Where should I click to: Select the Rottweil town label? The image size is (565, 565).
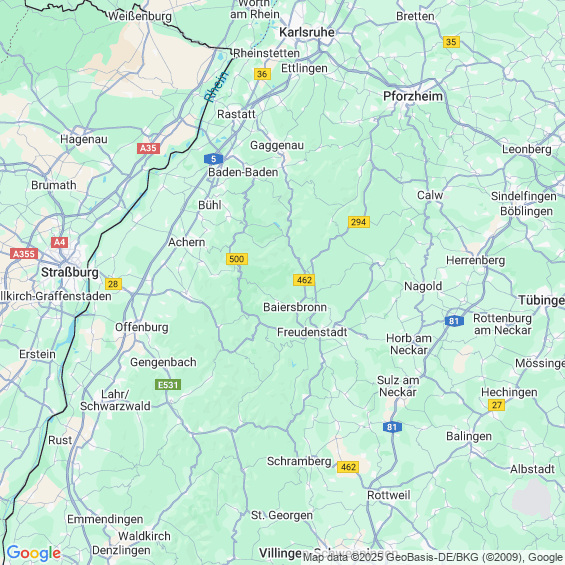click(x=389, y=495)
